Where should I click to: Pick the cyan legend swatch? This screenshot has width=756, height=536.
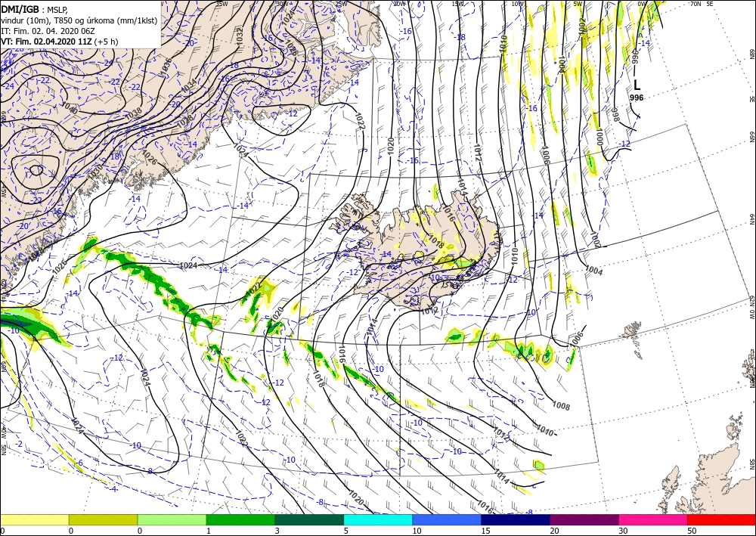coord(378,519)
